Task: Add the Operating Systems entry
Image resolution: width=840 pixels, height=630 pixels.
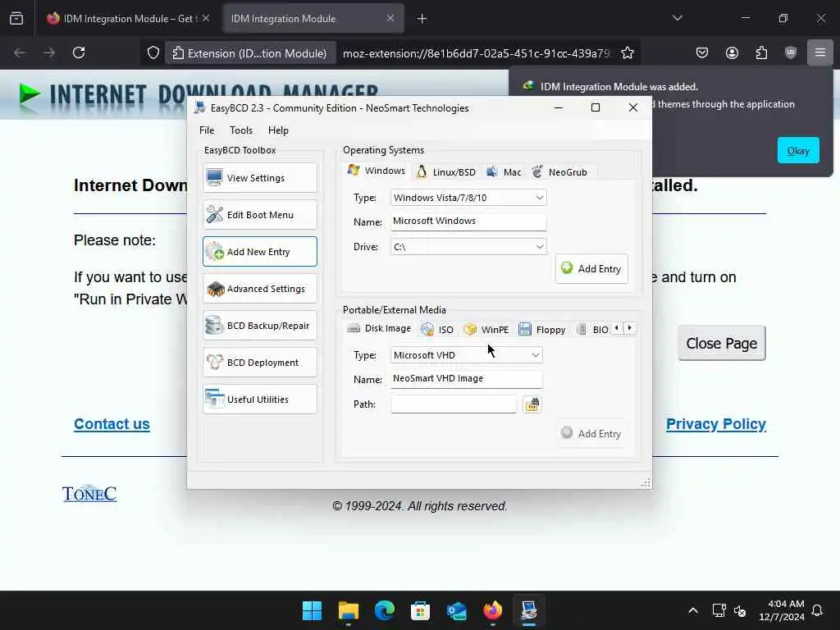Action: 591,269
